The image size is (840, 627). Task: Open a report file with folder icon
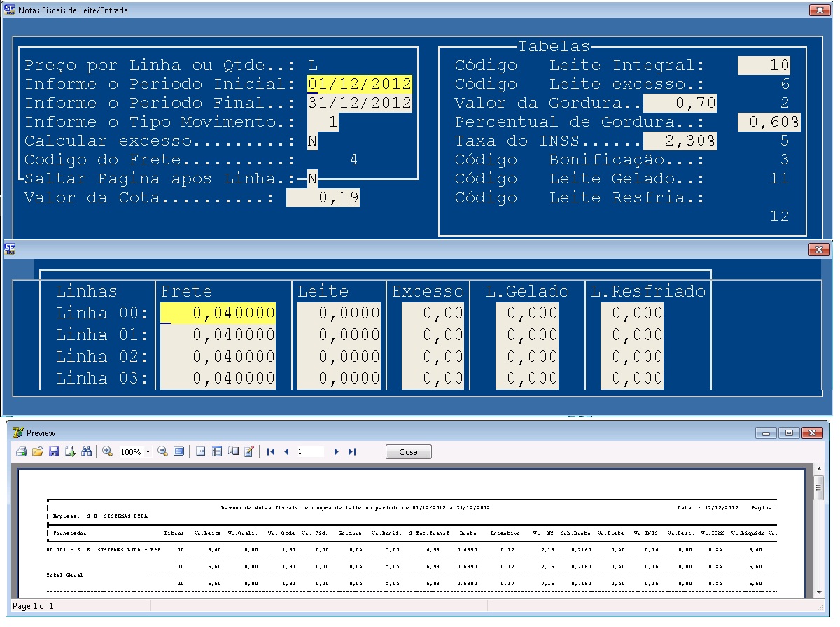[x=38, y=452]
